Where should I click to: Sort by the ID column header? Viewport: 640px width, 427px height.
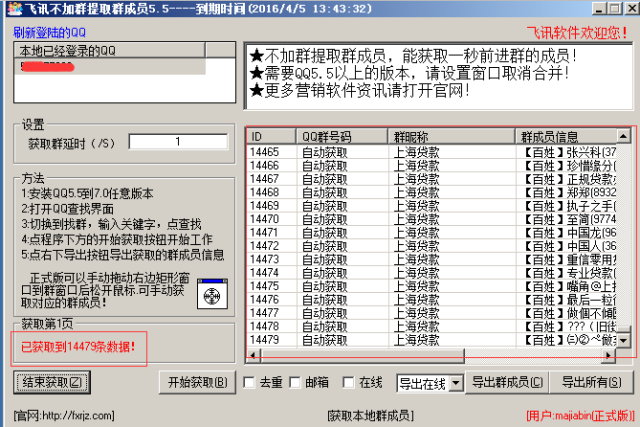coord(271,136)
